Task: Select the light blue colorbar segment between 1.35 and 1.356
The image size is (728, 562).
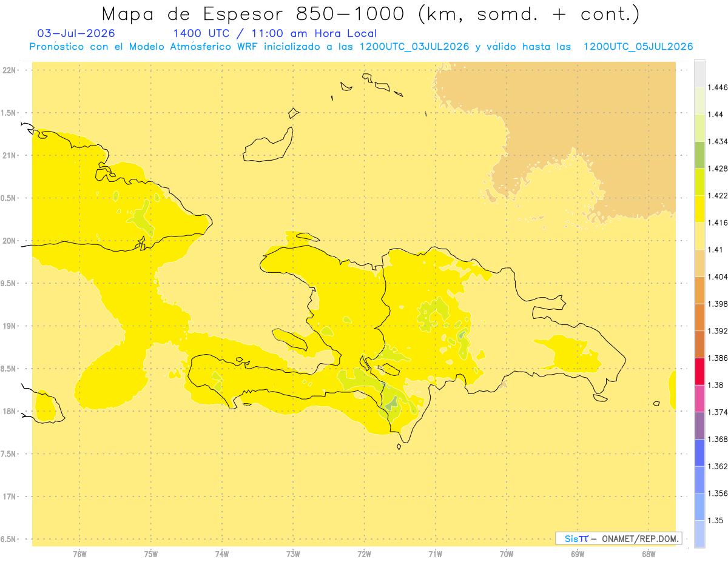Action: [x=699, y=507]
